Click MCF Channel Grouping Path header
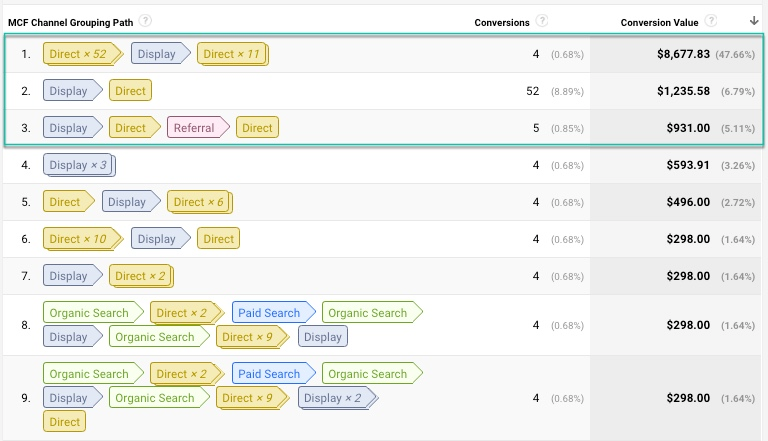The height and width of the screenshot is (441, 768). (x=71, y=23)
